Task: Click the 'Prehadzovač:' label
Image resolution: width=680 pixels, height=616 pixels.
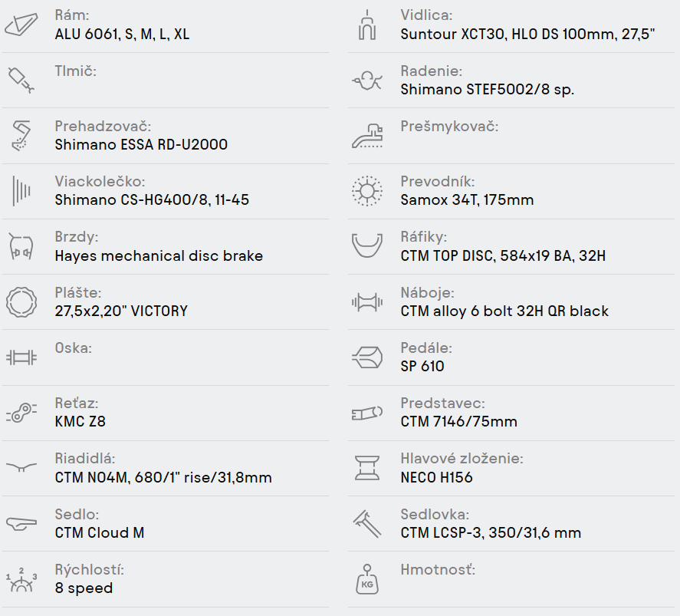Action: (x=103, y=127)
